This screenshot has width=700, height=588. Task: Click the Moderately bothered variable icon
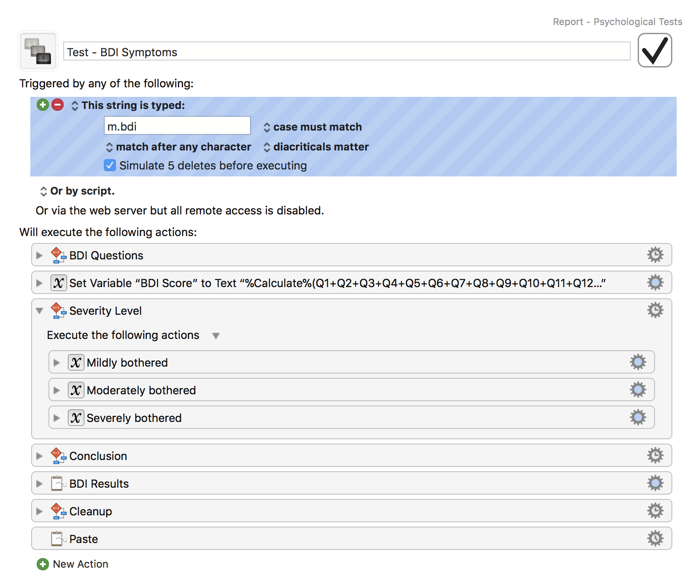pyautogui.click(x=76, y=390)
